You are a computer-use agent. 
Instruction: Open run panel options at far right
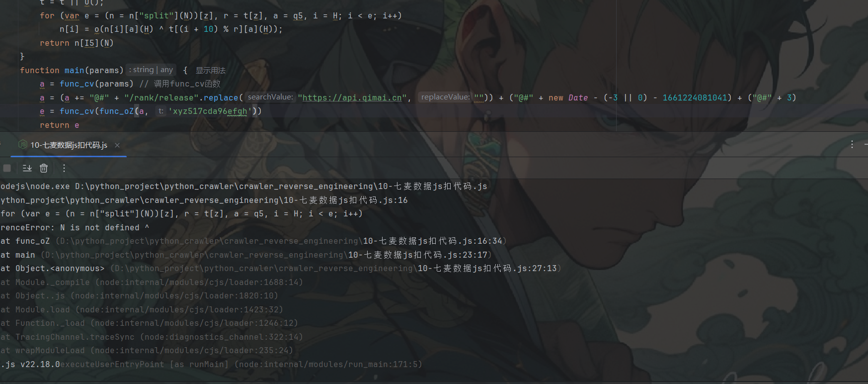click(852, 144)
